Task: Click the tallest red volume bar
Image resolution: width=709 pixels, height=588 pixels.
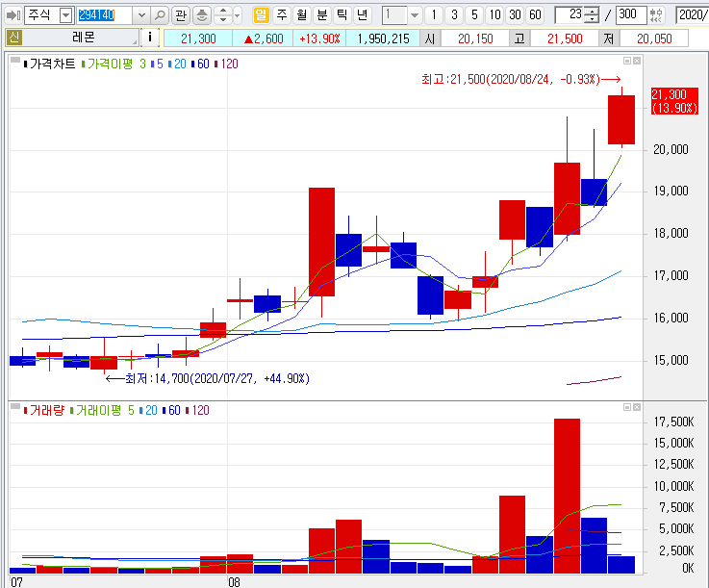Action: coord(567,497)
